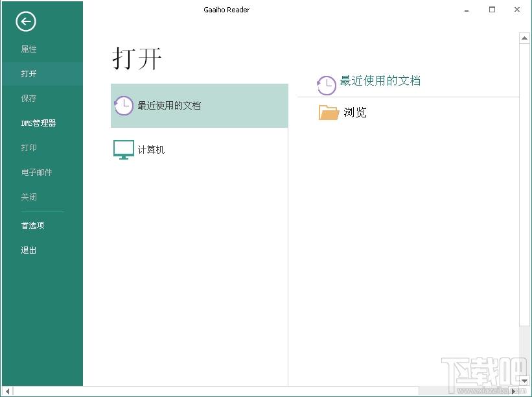The height and width of the screenshot is (397, 532).
Task: Select the 计算机 location label
Action: (x=152, y=149)
